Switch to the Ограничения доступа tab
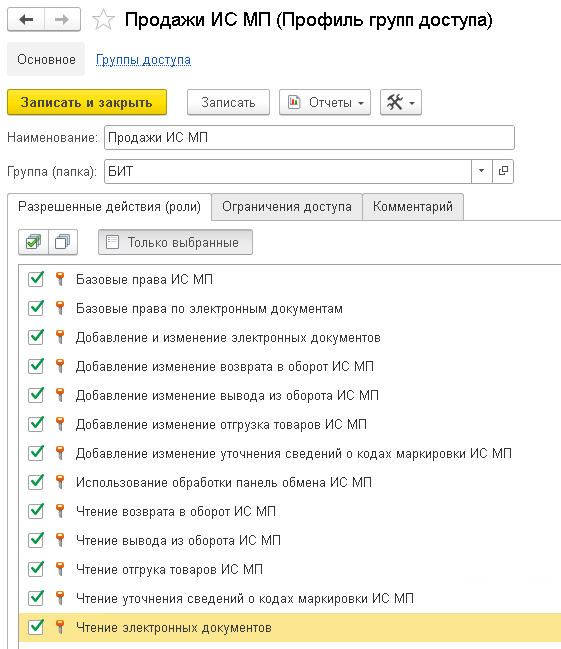 pyautogui.click(x=287, y=207)
